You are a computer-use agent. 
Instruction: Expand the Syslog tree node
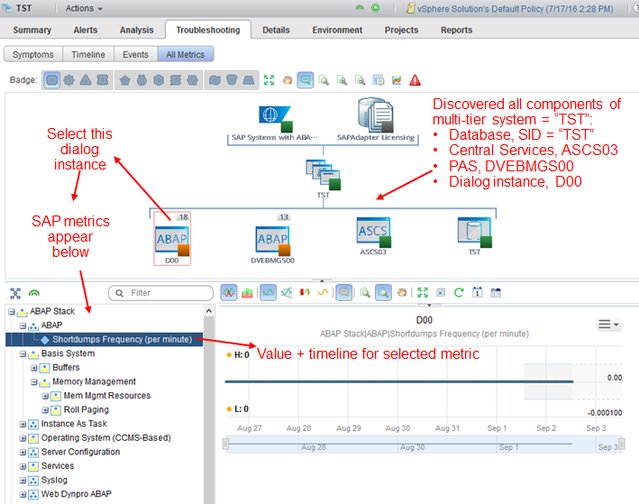23,480
